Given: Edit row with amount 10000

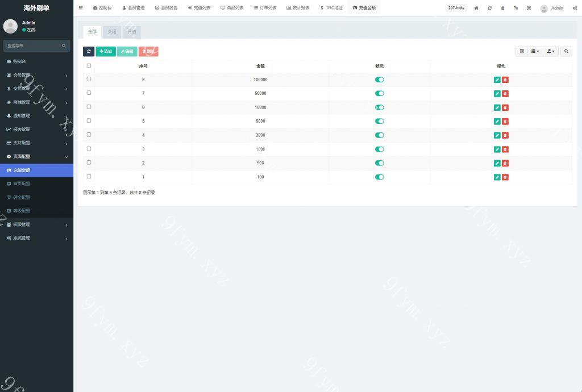Looking at the screenshot, I should pyautogui.click(x=497, y=107).
